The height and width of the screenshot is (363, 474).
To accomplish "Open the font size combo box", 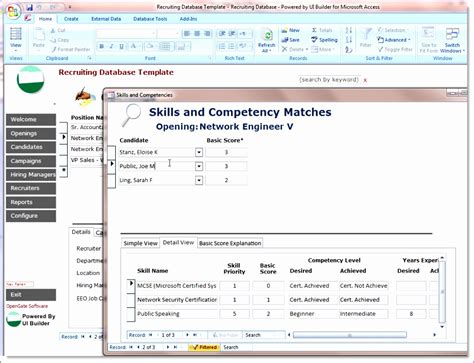I will (168, 33).
